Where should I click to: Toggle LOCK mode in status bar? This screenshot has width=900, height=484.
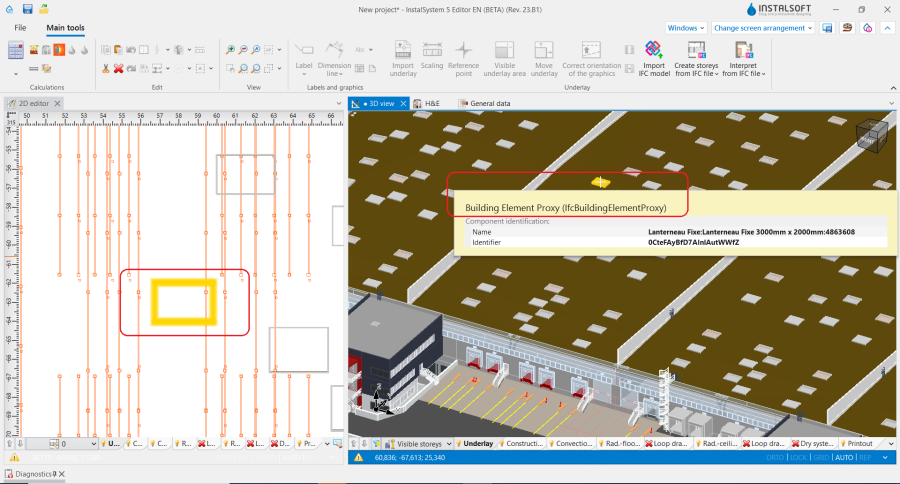point(798,458)
